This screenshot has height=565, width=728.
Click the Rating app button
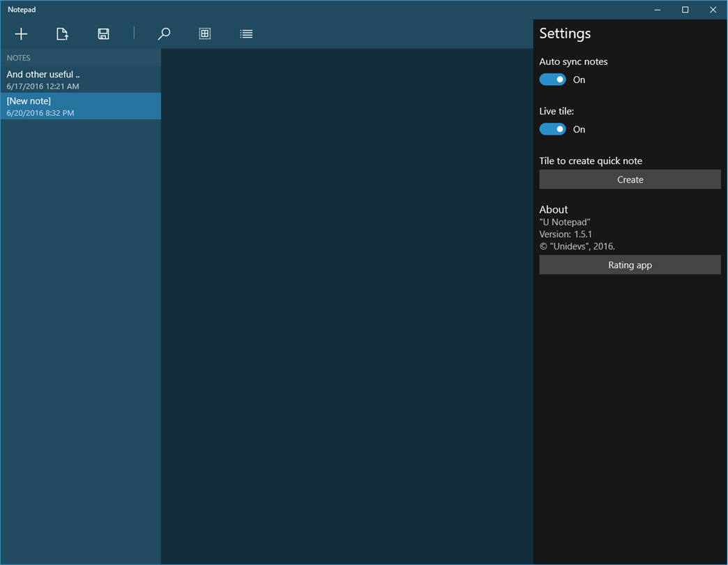point(630,265)
